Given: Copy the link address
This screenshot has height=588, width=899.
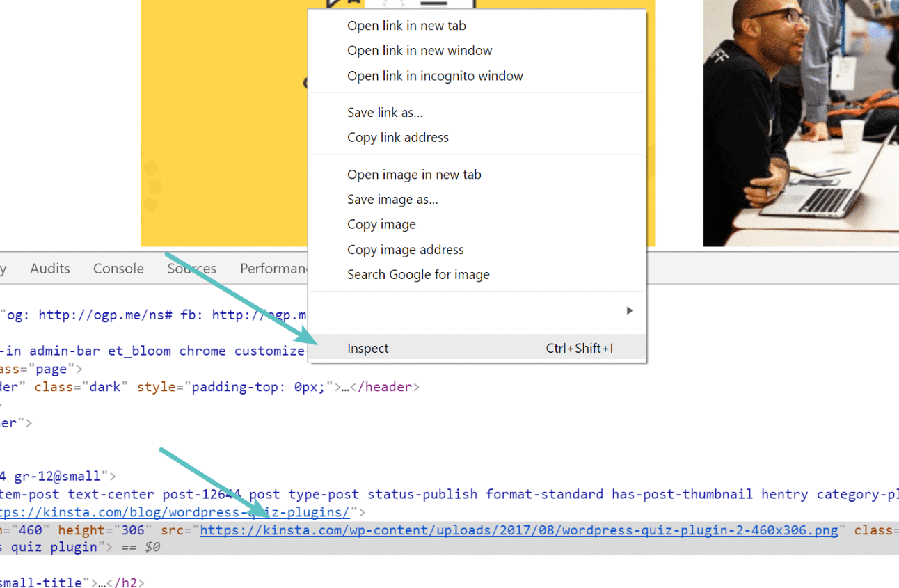Looking at the screenshot, I should point(397,137).
